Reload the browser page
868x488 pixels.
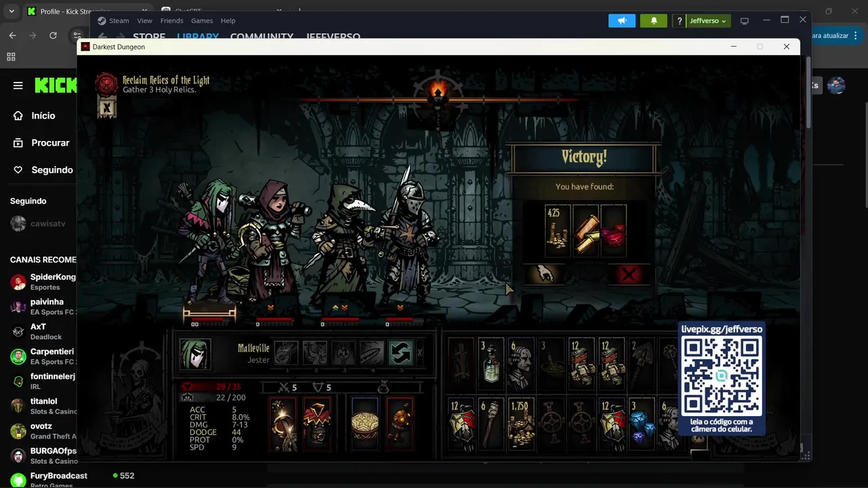[x=53, y=35]
